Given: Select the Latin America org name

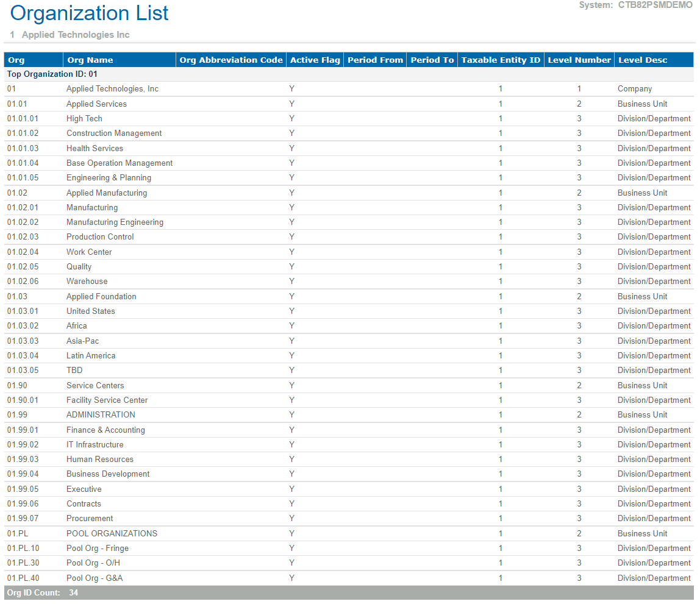Looking at the screenshot, I should click(91, 356).
